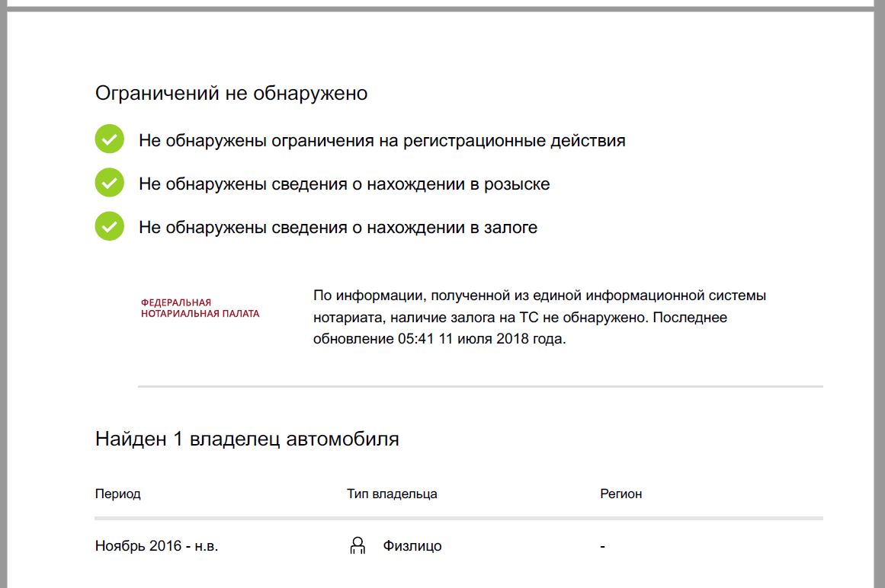Click the 'Физлицо' owner type label
Screen dimensions: 885x588
tap(412, 546)
